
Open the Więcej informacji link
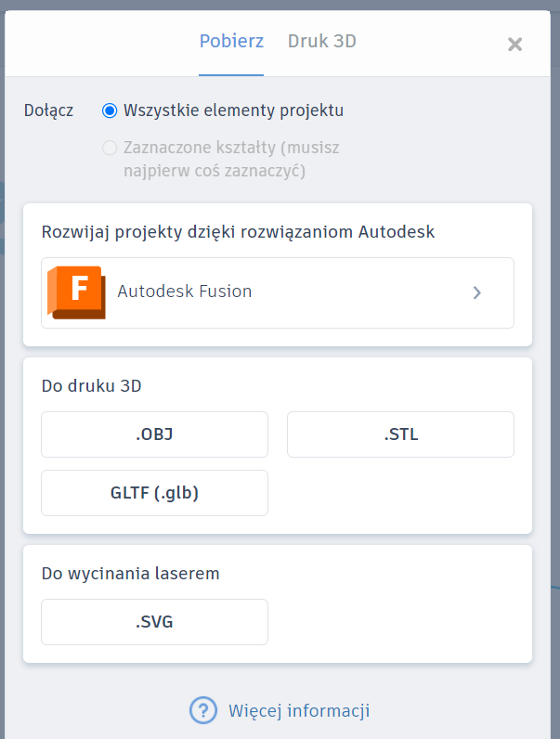coord(299,711)
